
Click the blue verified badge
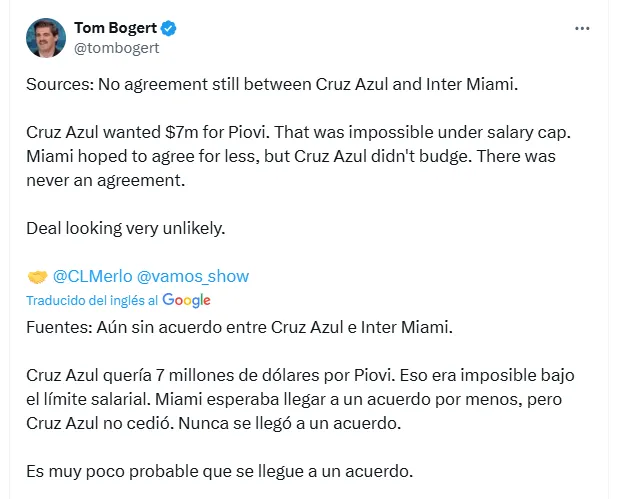coord(166,28)
